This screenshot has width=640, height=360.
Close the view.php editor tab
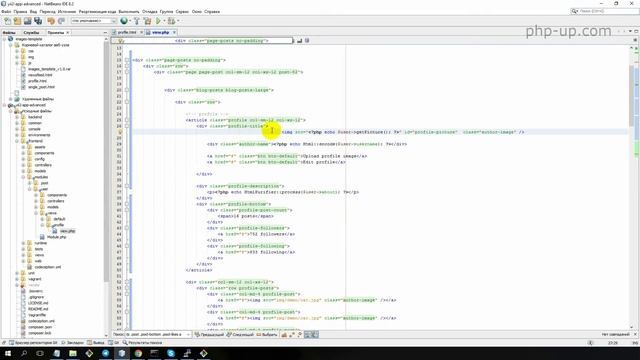[x=174, y=32]
